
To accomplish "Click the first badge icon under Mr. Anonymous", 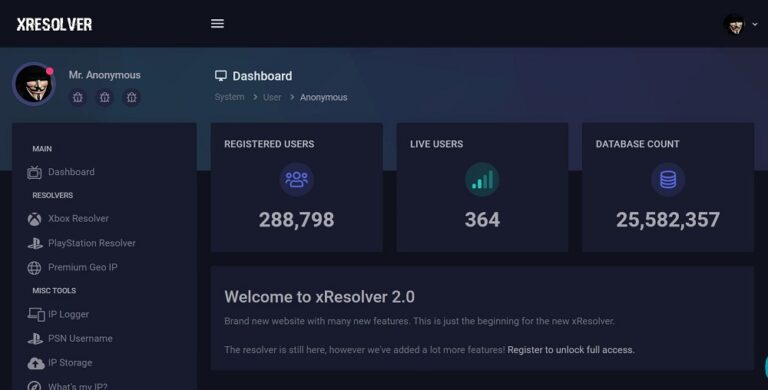I will [78, 97].
